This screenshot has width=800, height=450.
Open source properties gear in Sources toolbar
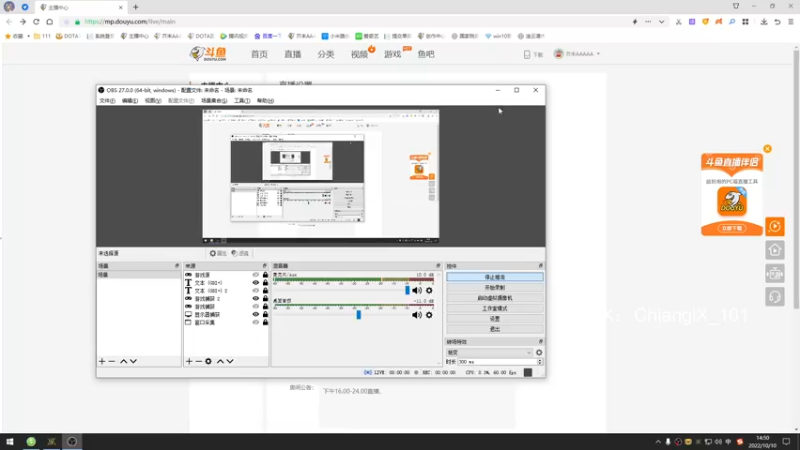pos(208,361)
